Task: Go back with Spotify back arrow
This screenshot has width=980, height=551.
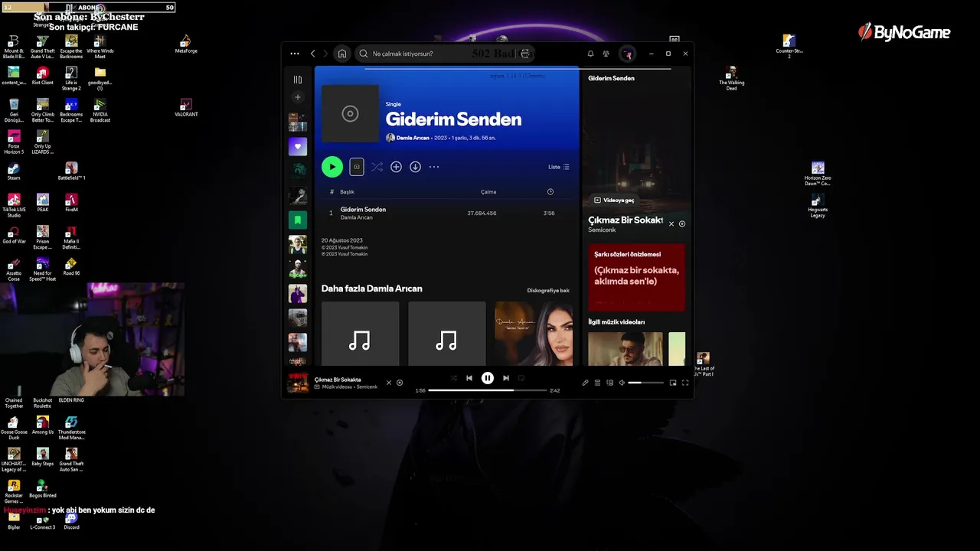Action: point(312,54)
